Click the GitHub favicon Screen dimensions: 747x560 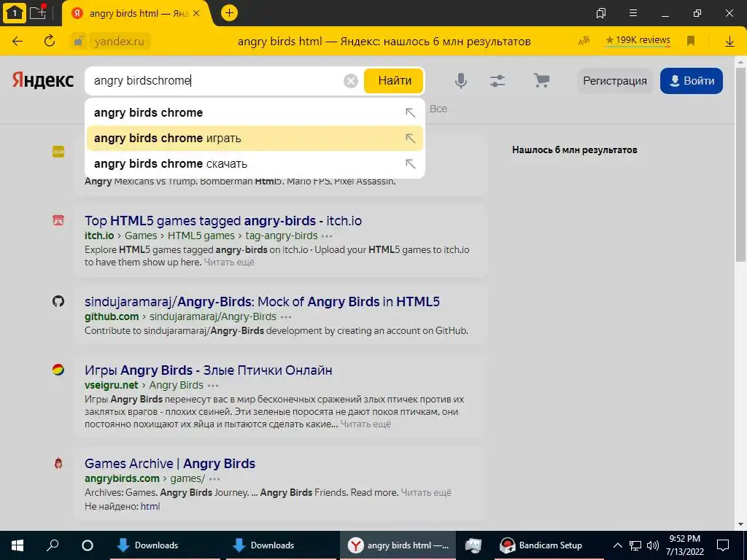coord(58,301)
